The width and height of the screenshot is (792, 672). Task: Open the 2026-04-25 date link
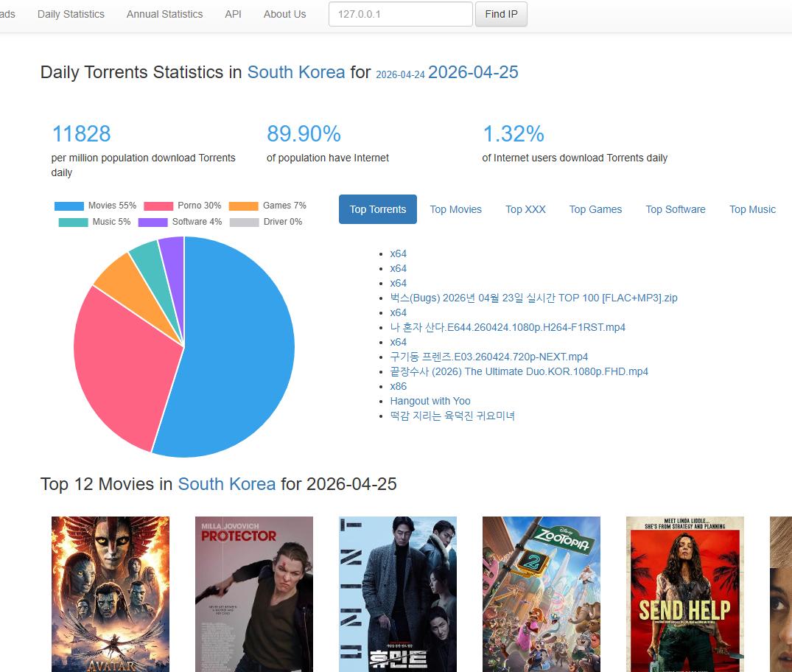click(x=473, y=72)
